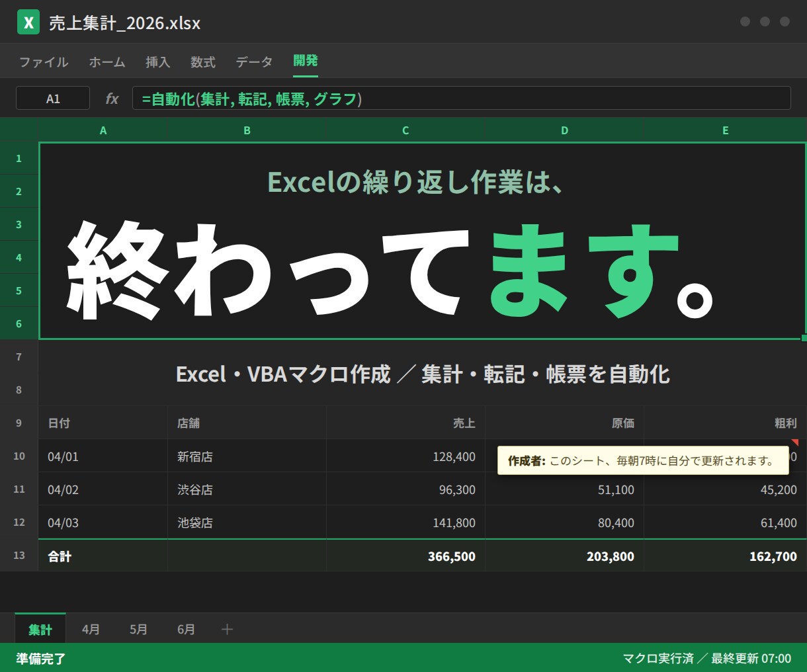Switch to the 数式 tab
The width and height of the screenshot is (807, 672).
click(203, 62)
